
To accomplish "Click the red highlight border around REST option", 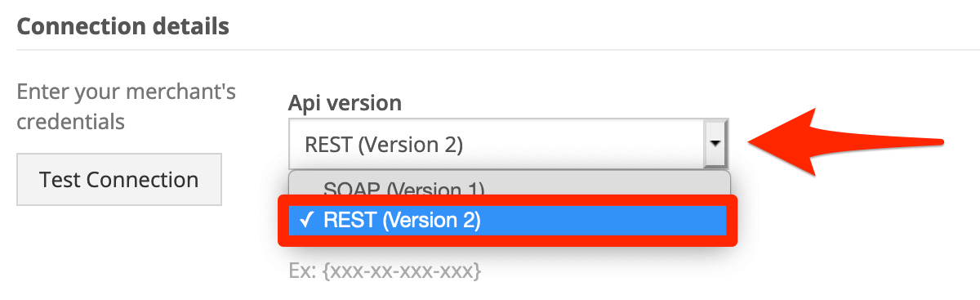I will [x=508, y=220].
